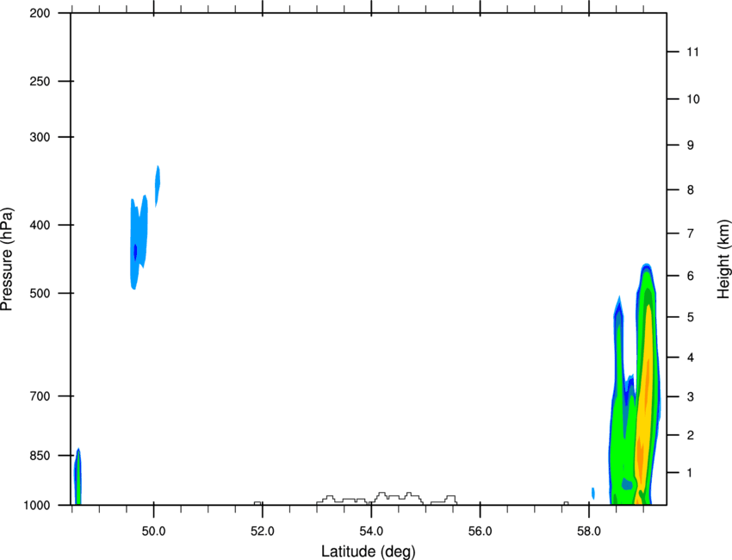Screen dimensions: 732x560
Task: Click the 200 pressure tick label
Action: [40, 13]
